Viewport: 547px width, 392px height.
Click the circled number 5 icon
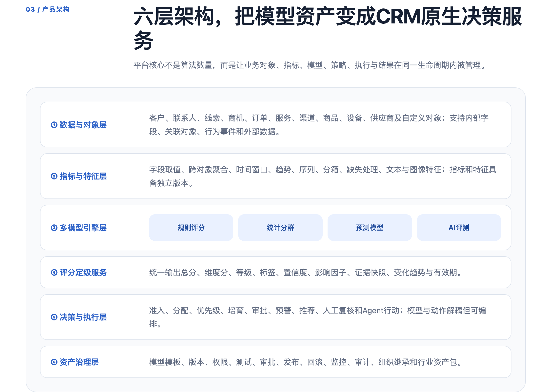point(54,317)
